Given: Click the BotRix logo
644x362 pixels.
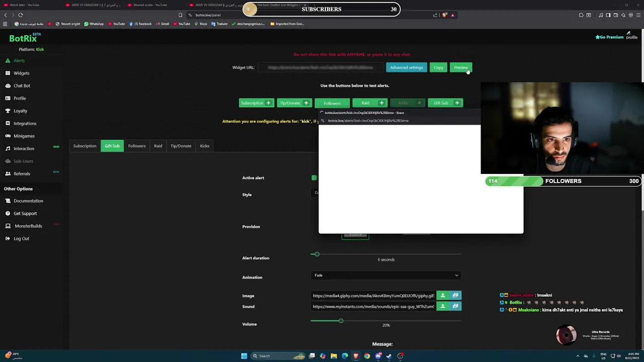Looking at the screenshot, I should (24, 38).
